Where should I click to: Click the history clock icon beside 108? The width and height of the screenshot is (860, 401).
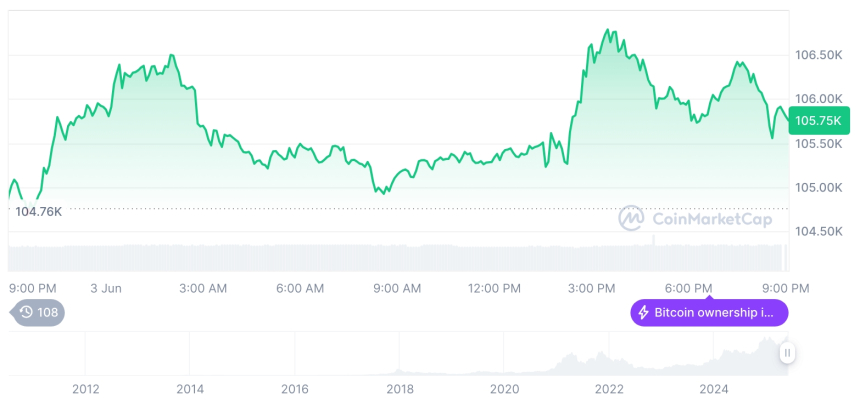pyautogui.click(x=27, y=313)
